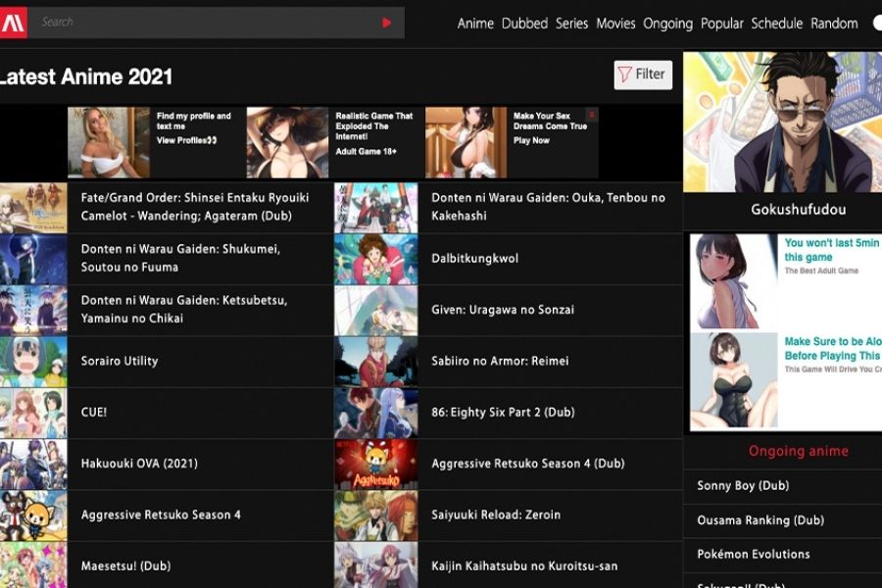Open Ousama Ranking (Dub) in ongoing list
This screenshot has height=588, width=882.
point(760,520)
